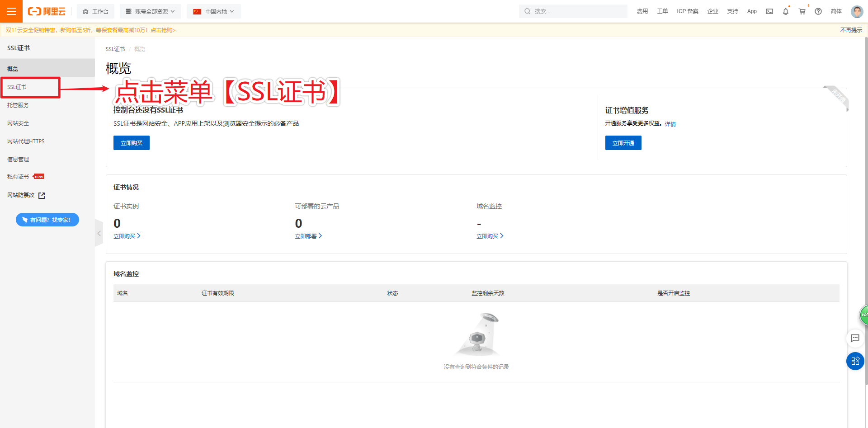Viewport: 868px width, 428px height.
Task: Open the chat feedback icon
Action: click(855, 338)
